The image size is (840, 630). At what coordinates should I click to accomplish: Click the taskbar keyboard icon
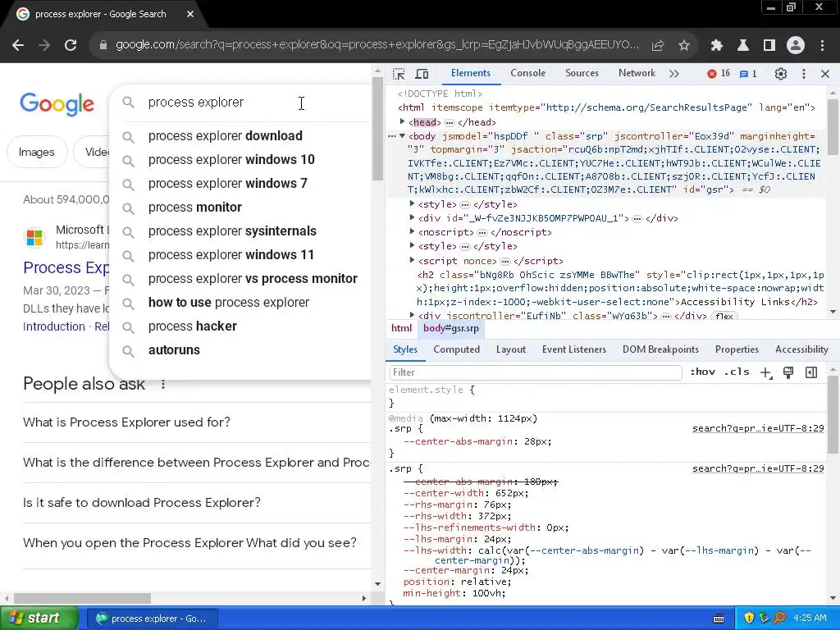coord(719,619)
